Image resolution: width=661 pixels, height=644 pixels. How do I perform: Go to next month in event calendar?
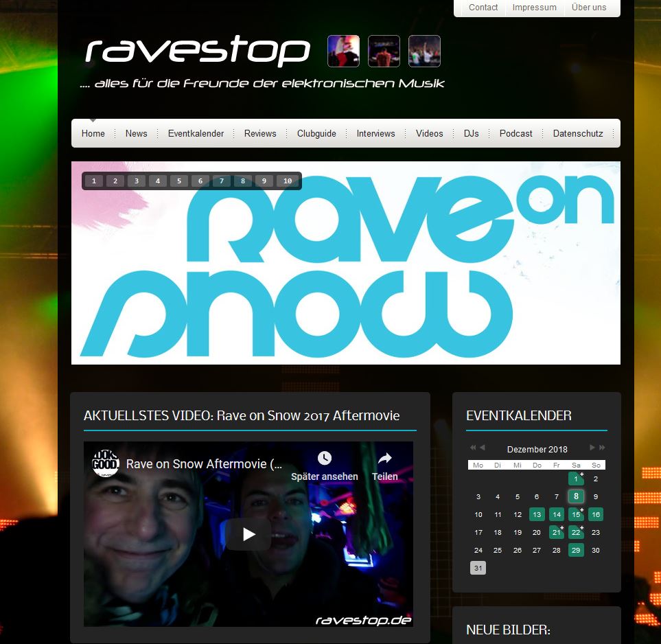point(592,448)
